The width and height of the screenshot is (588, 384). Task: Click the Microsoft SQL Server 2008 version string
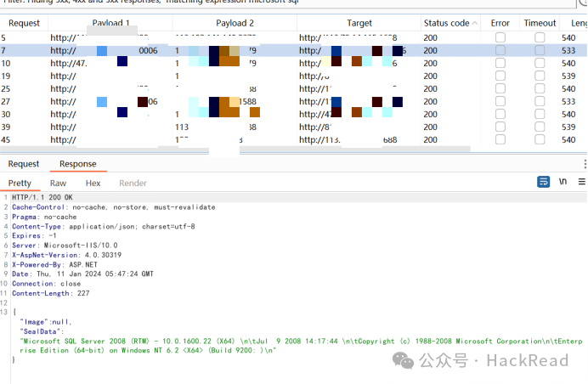pos(301,346)
